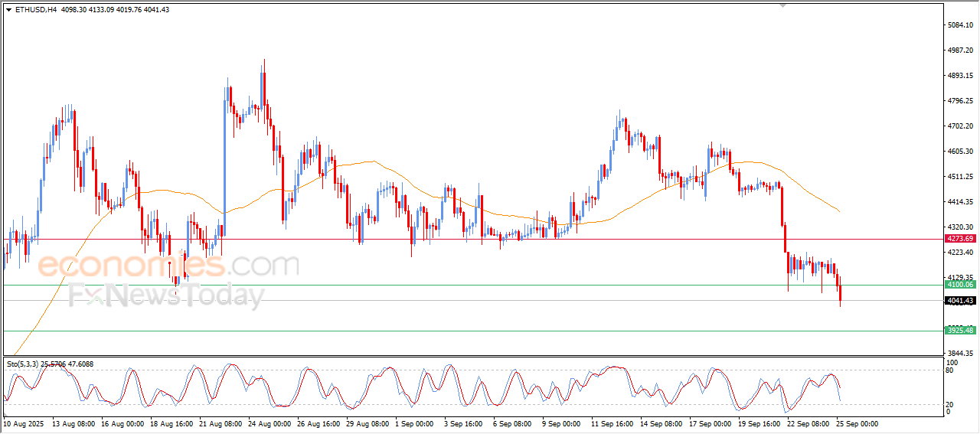Click the stochastic 100 level label
980x434 pixels.
[x=952, y=362]
